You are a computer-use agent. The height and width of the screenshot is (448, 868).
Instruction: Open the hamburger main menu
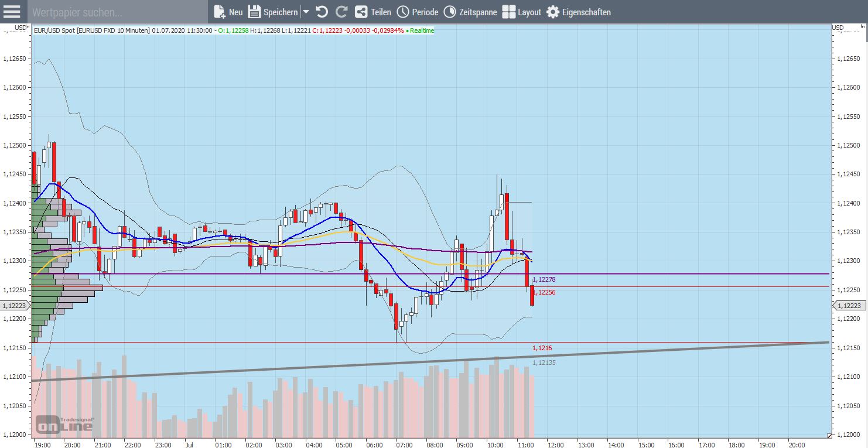tap(12, 12)
